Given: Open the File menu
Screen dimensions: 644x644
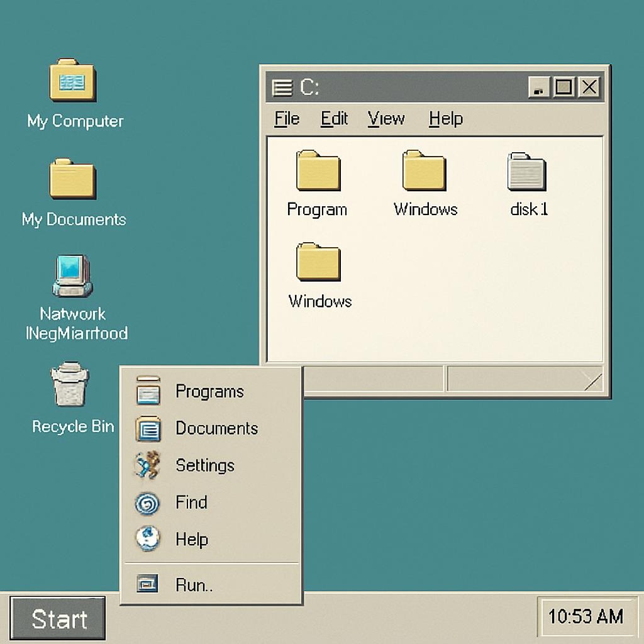Looking at the screenshot, I should (x=287, y=119).
